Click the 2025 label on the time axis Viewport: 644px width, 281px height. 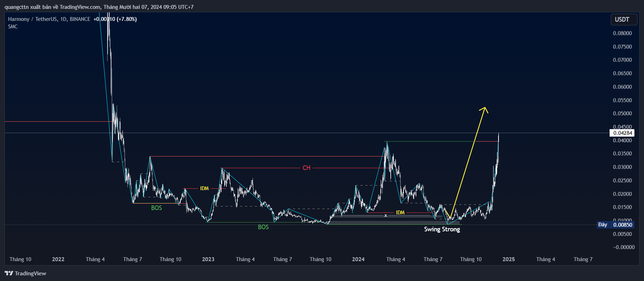508,259
